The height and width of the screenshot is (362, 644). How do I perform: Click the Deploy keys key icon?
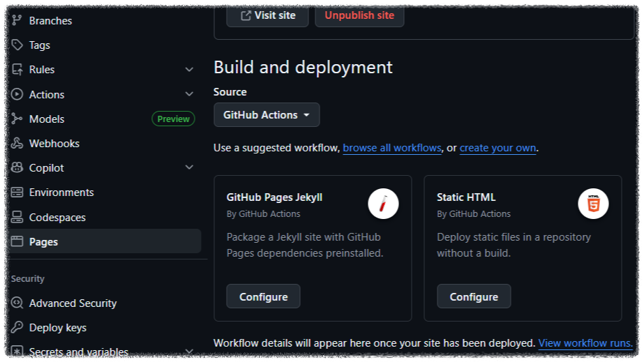click(17, 327)
